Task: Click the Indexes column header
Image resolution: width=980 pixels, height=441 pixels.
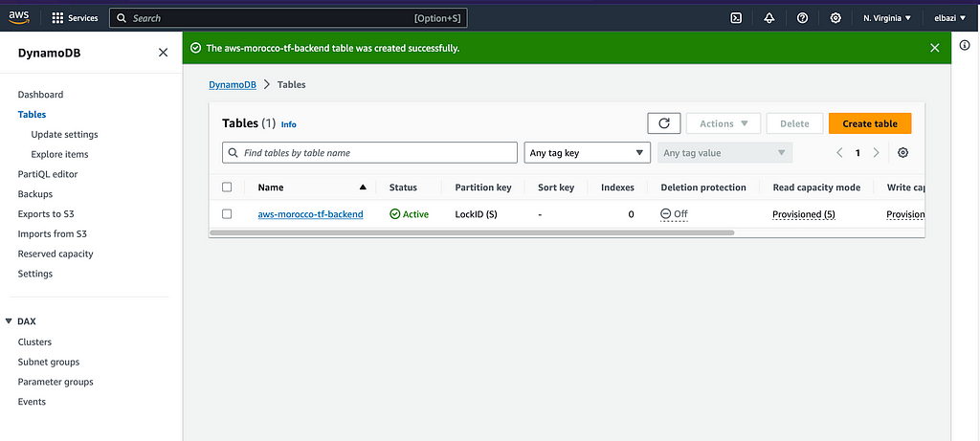Action: pyautogui.click(x=617, y=187)
